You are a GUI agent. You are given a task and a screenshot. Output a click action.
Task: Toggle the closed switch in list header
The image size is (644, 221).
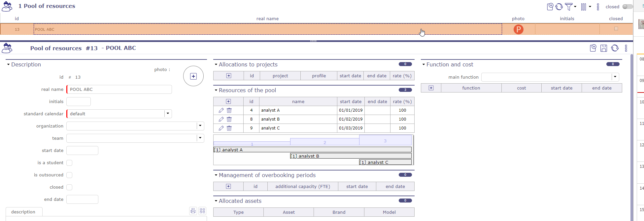(x=627, y=7)
